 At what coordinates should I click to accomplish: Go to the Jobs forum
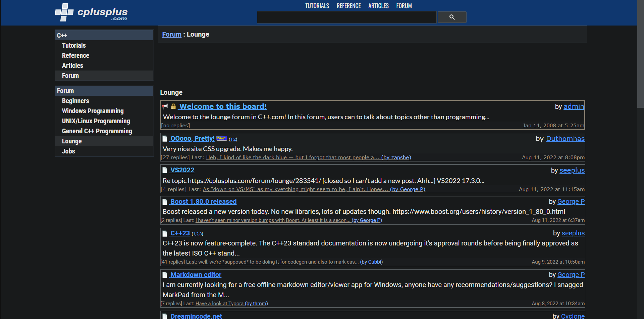(104, 151)
